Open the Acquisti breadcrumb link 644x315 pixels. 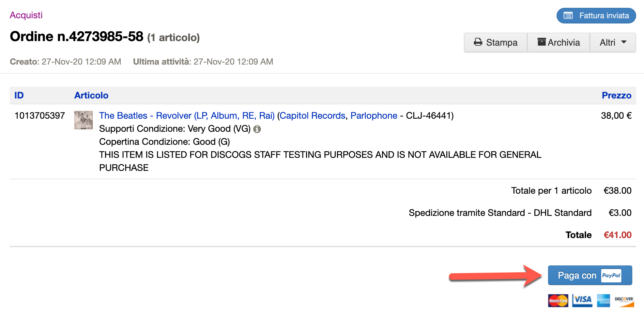(x=26, y=15)
